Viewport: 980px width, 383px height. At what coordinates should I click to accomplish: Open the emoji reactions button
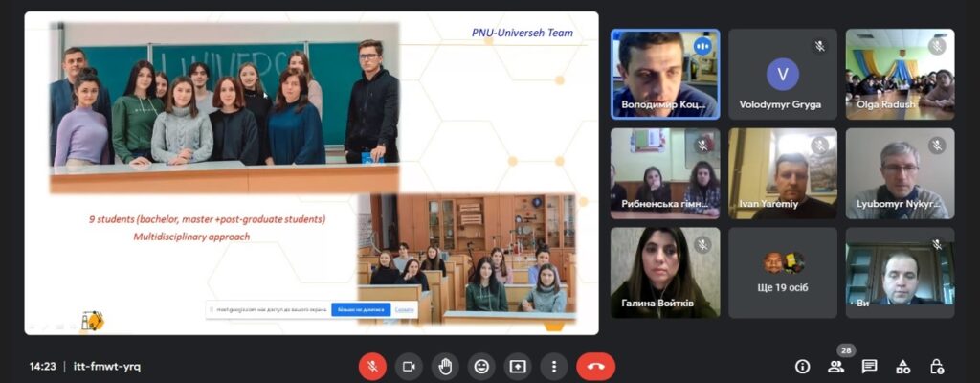[x=481, y=367]
